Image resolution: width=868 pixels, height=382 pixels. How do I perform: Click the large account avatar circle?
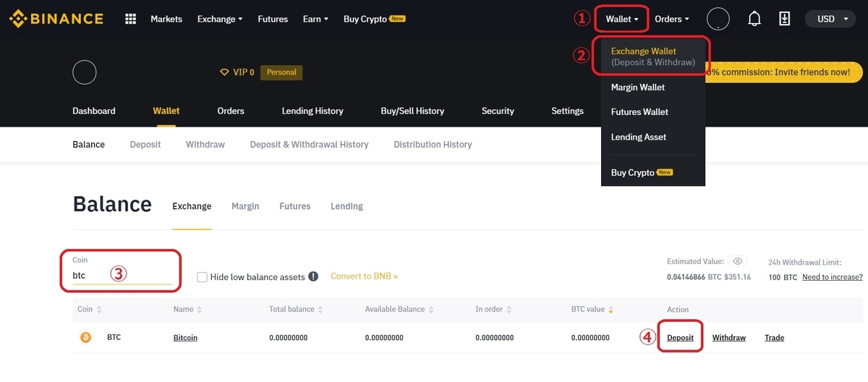(x=85, y=72)
